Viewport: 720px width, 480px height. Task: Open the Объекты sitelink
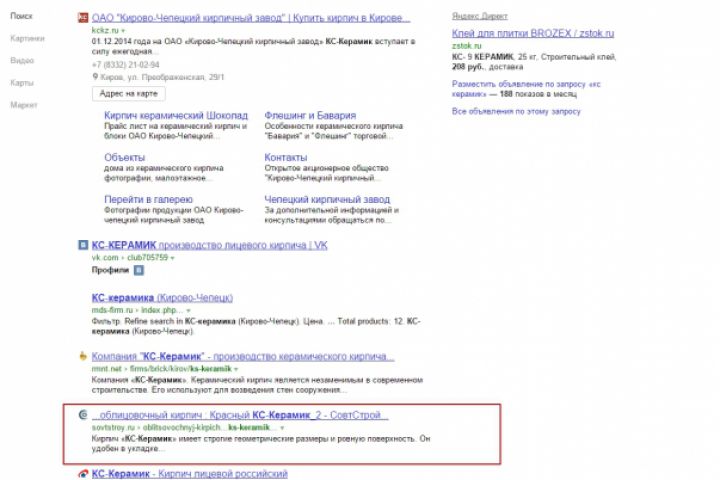tap(124, 158)
